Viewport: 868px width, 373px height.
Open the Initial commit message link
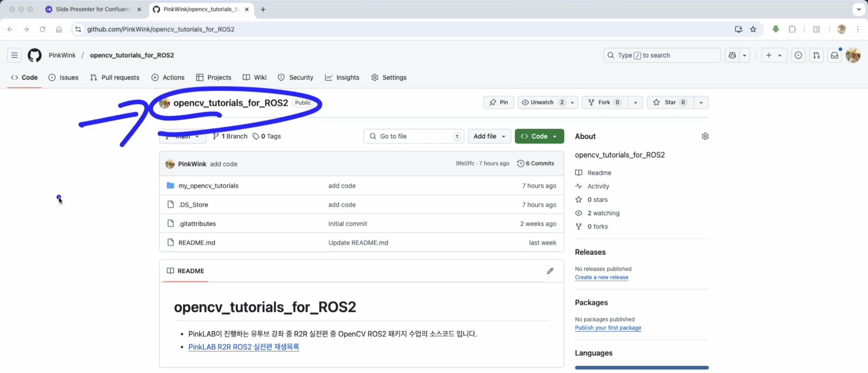tap(347, 224)
